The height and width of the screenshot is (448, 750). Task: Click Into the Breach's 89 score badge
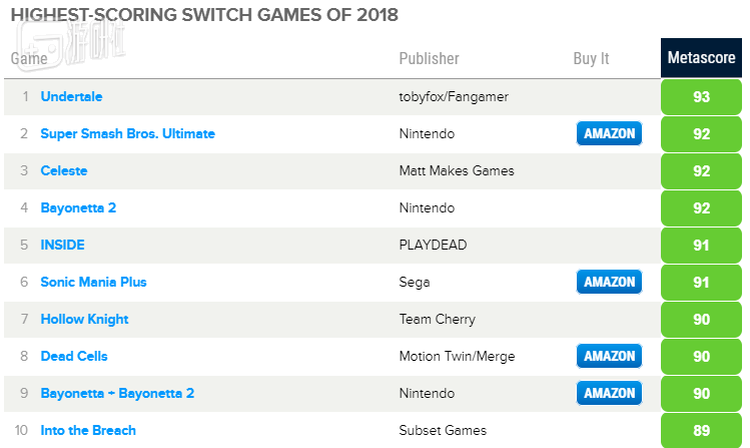[x=701, y=430]
